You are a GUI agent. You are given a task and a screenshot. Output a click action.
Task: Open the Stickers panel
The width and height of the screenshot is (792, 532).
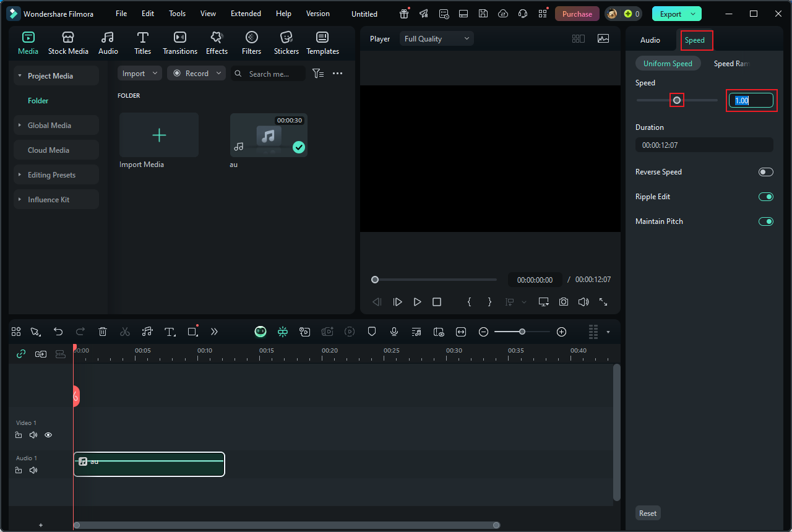pos(286,43)
